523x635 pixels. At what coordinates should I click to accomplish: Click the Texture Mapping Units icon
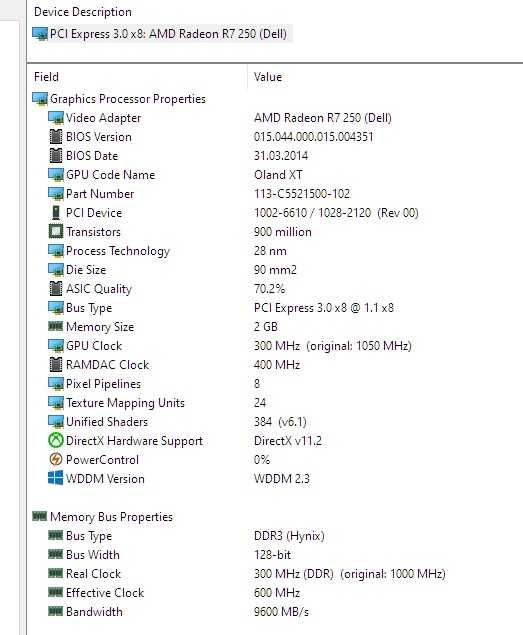[56, 403]
